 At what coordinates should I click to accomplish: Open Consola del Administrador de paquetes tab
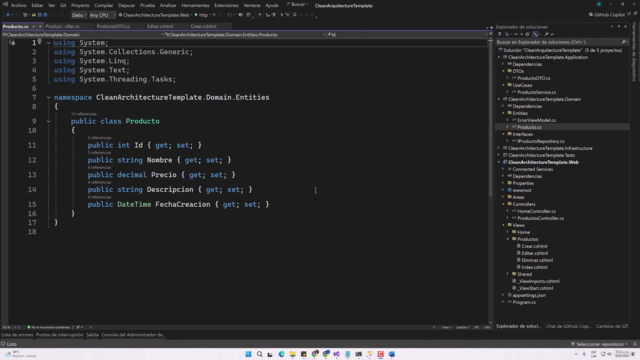point(133,335)
